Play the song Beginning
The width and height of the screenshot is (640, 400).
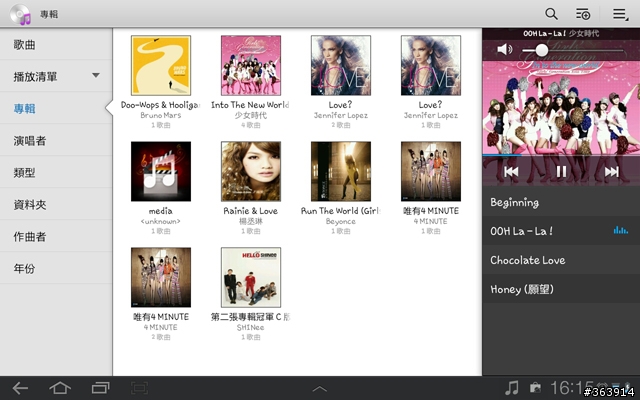tap(561, 202)
